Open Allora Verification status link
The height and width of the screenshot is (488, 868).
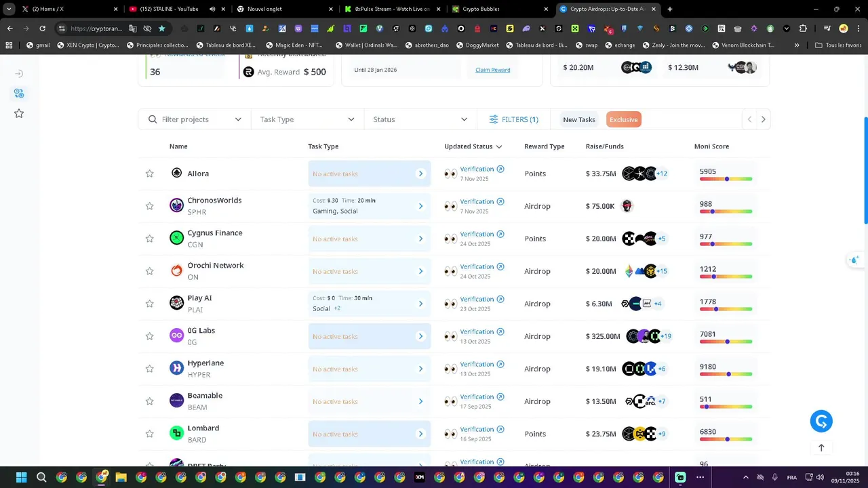[482, 169]
